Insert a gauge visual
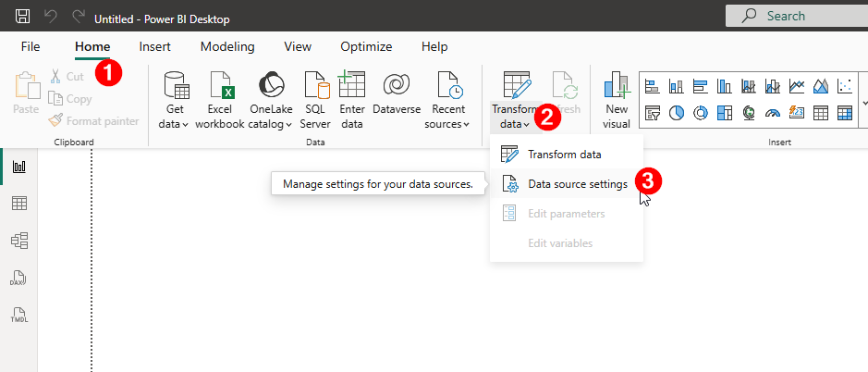868x372 pixels. click(x=772, y=113)
